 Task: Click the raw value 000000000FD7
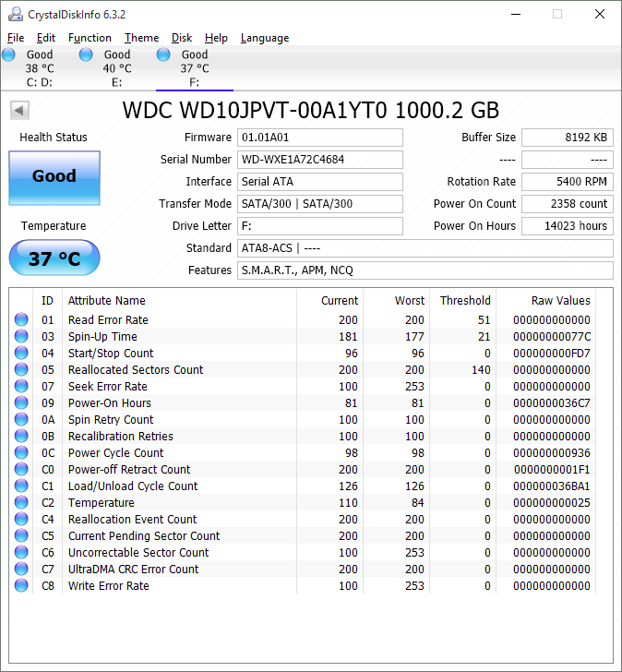(x=552, y=354)
